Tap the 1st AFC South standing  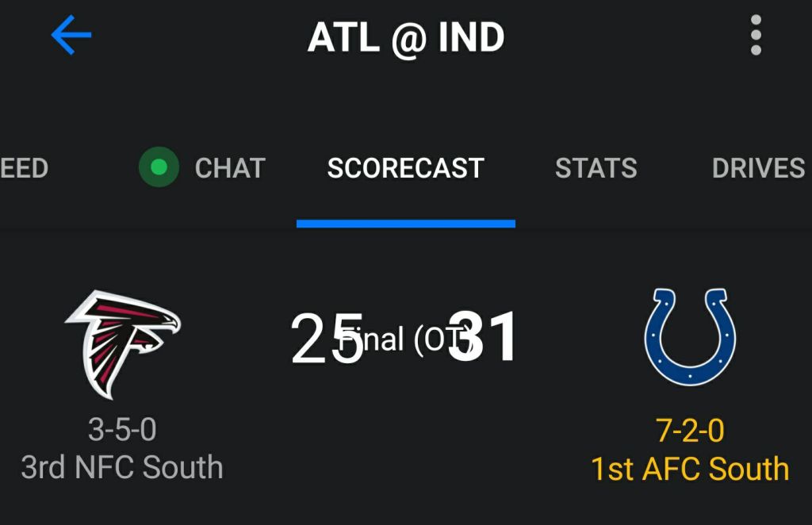coord(690,469)
